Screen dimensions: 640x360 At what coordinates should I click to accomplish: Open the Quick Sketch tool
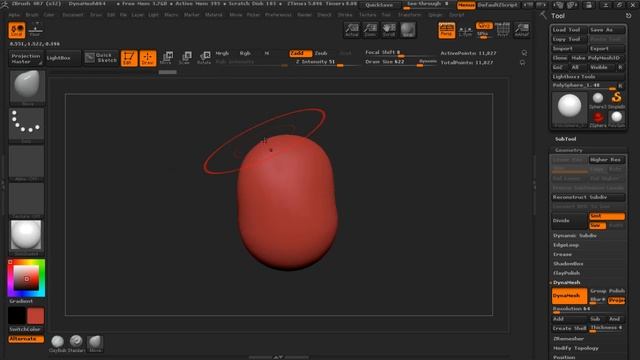click(101, 58)
